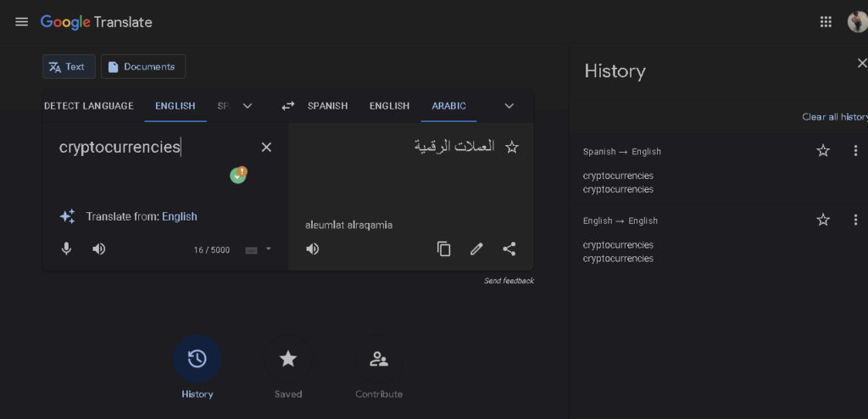Listen to the Arabic translation

tap(313, 249)
